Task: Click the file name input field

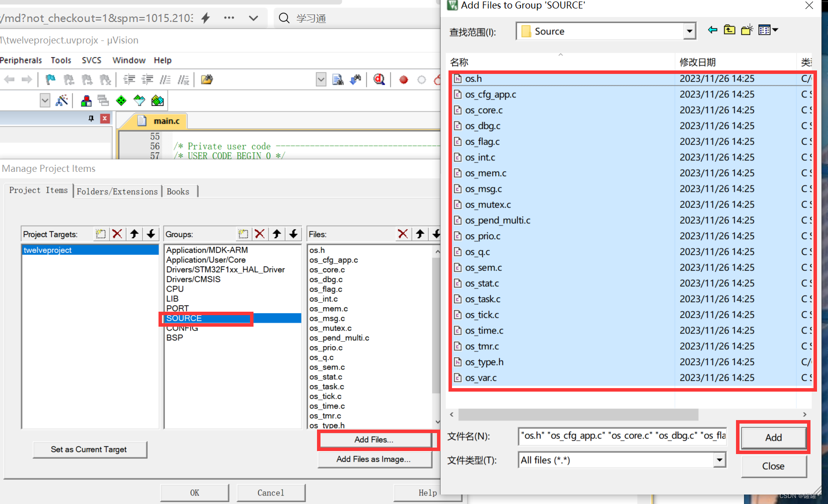Action: pos(622,436)
